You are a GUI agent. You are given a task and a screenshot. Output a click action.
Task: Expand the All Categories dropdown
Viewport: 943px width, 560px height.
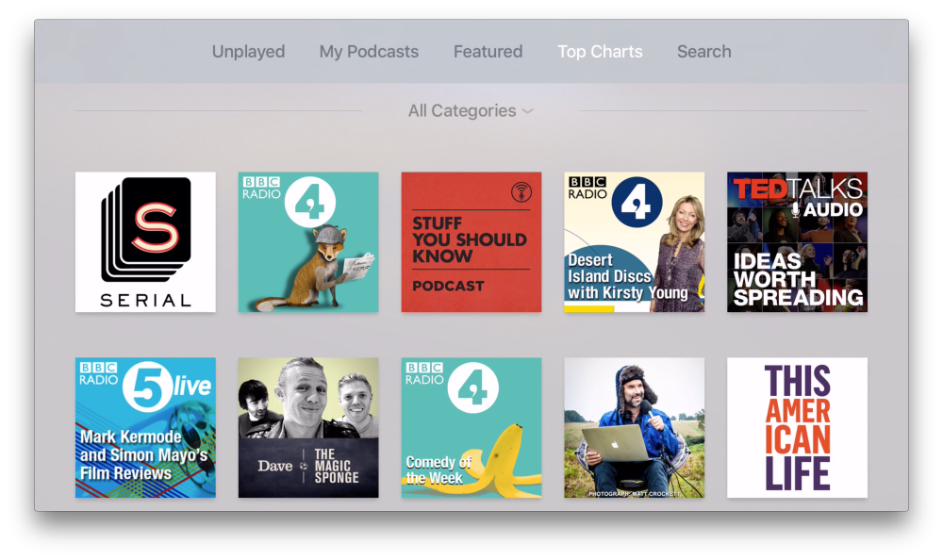click(x=471, y=110)
